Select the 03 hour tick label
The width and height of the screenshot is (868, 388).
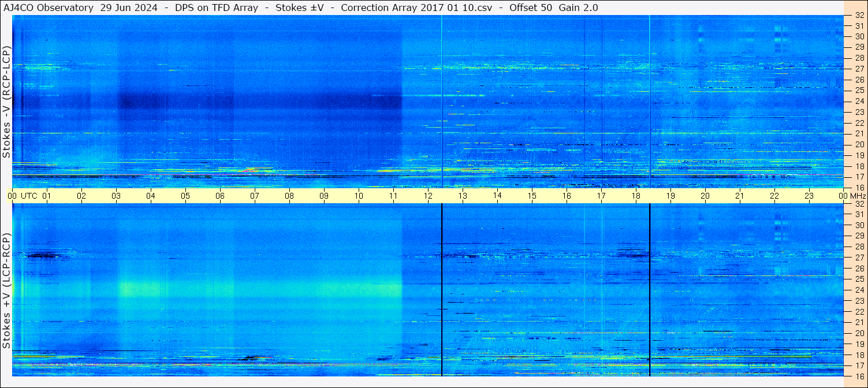pos(116,196)
